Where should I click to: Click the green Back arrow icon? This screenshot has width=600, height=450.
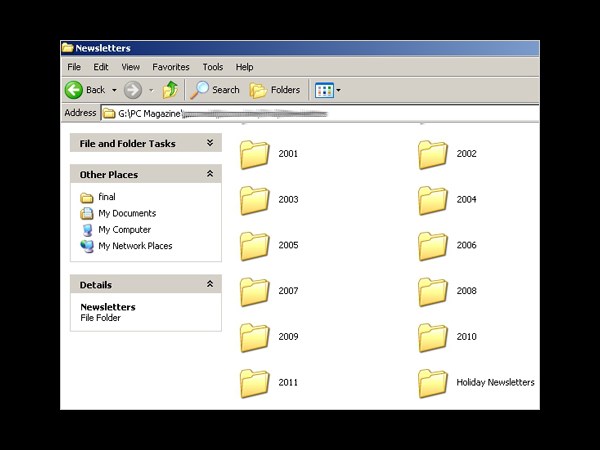click(x=74, y=90)
